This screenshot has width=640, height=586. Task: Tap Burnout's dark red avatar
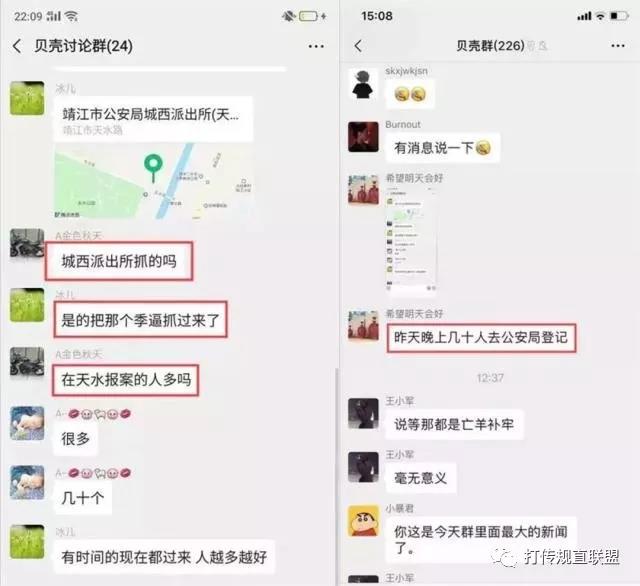coord(363,137)
